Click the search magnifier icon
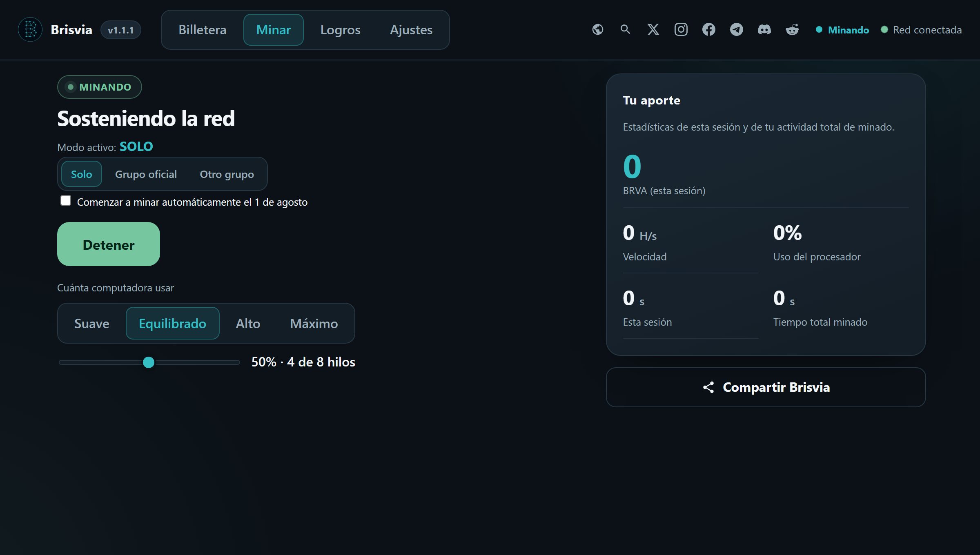Screen dimensions: 980x555 click(625, 29)
